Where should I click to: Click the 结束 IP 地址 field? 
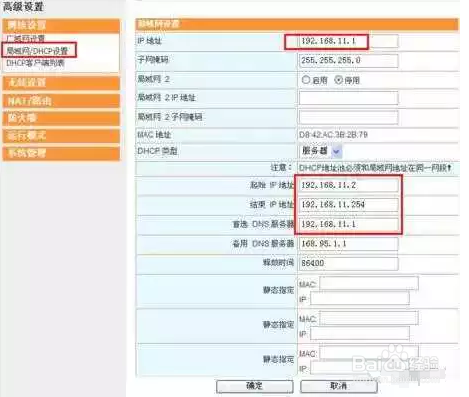348,205
